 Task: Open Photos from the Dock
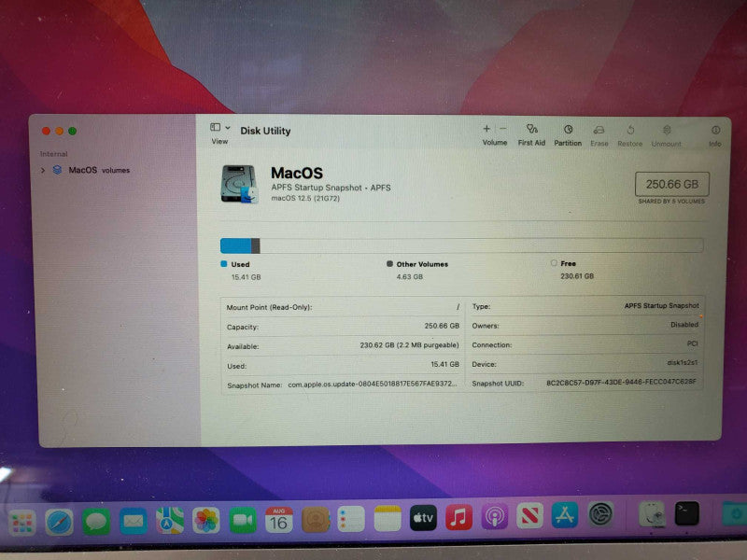(206, 520)
